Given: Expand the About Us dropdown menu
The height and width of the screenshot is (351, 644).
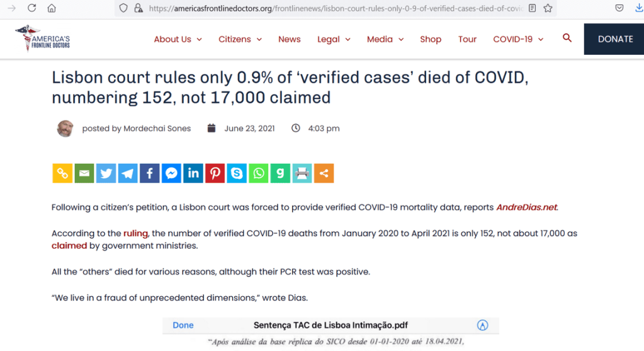Looking at the screenshot, I should [178, 39].
